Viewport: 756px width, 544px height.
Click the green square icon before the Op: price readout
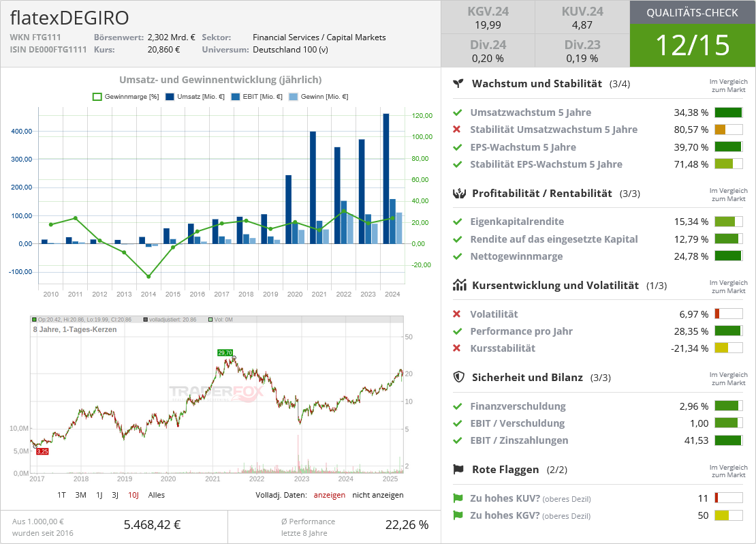click(34, 320)
